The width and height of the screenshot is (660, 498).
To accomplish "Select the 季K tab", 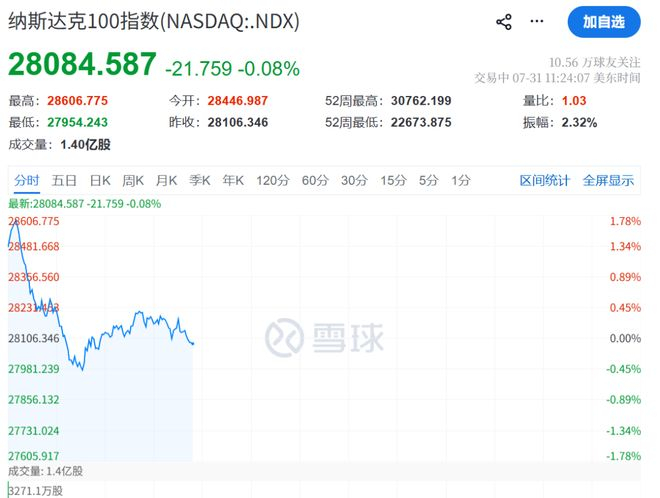I will [200, 181].
